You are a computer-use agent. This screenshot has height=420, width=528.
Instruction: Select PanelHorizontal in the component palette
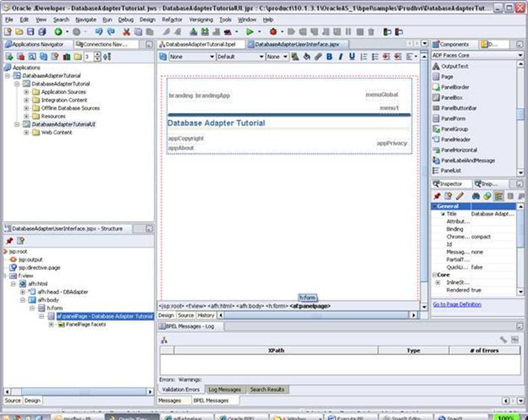(459, 150)
